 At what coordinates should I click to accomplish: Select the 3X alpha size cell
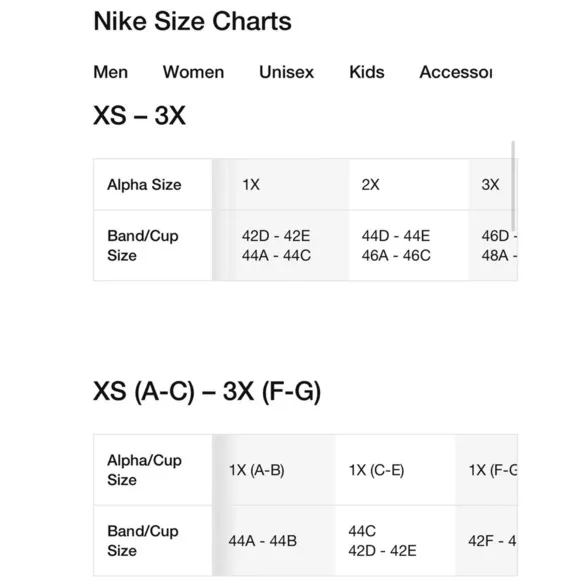pyautogui.click(x=493, y=185)
